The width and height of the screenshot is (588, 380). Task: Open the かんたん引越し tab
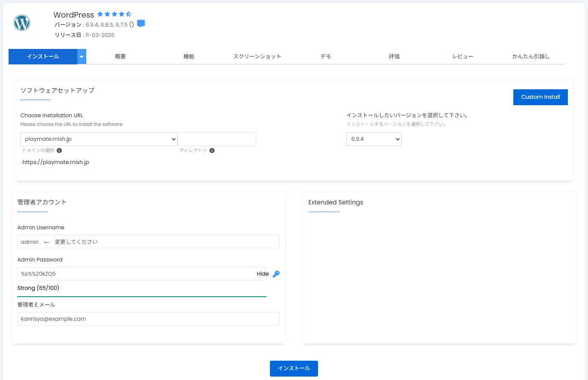[x=531, y=57]
